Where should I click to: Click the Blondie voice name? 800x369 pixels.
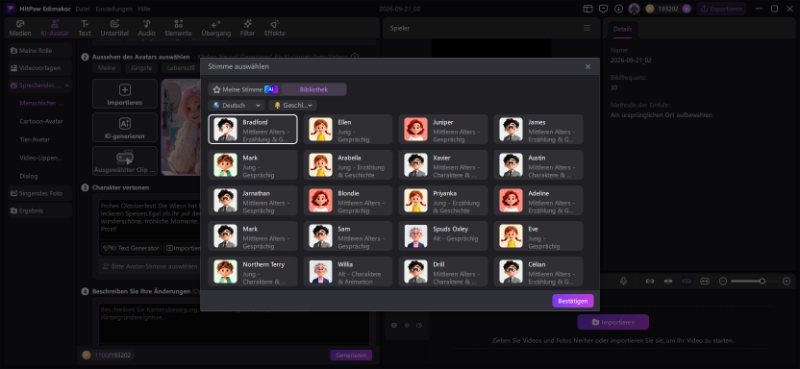click(348, 194)
